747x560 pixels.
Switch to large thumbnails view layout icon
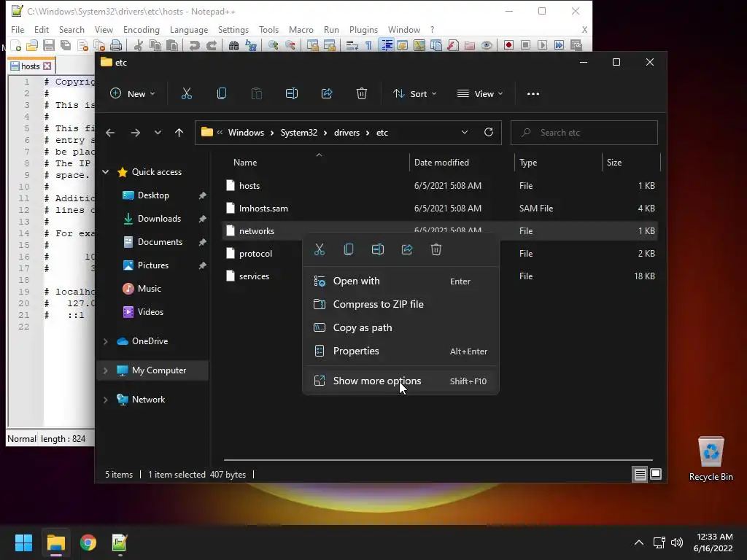(656, 474)
